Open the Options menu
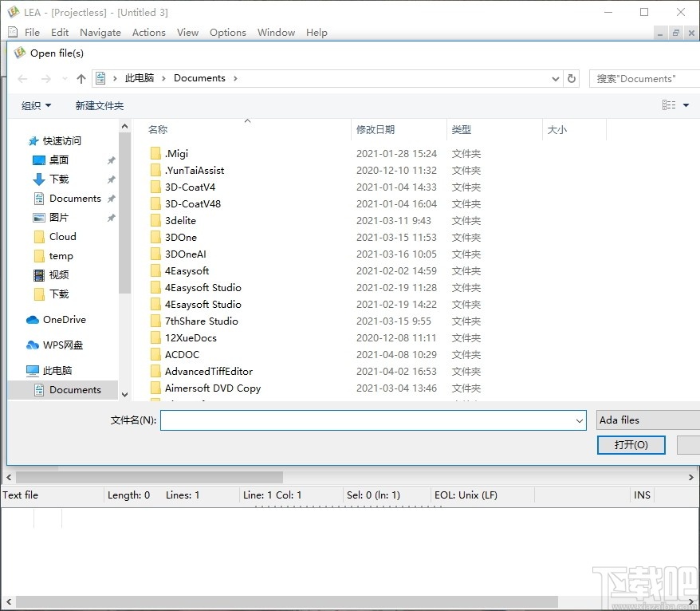700x611 pixels. (x=228, y=33)
